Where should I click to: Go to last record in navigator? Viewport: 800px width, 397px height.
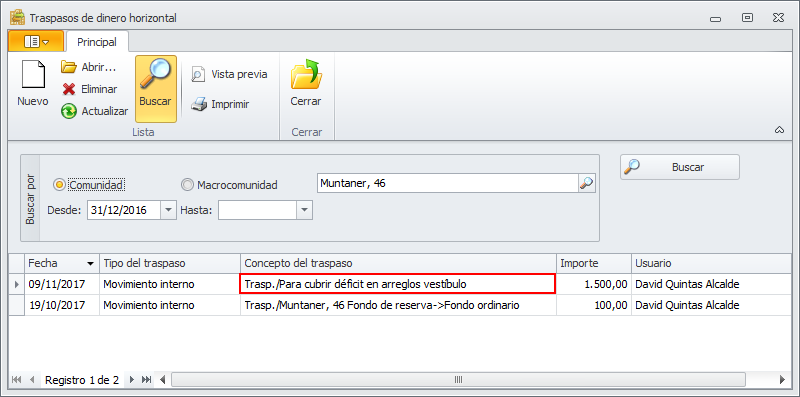tap(146, 380)
